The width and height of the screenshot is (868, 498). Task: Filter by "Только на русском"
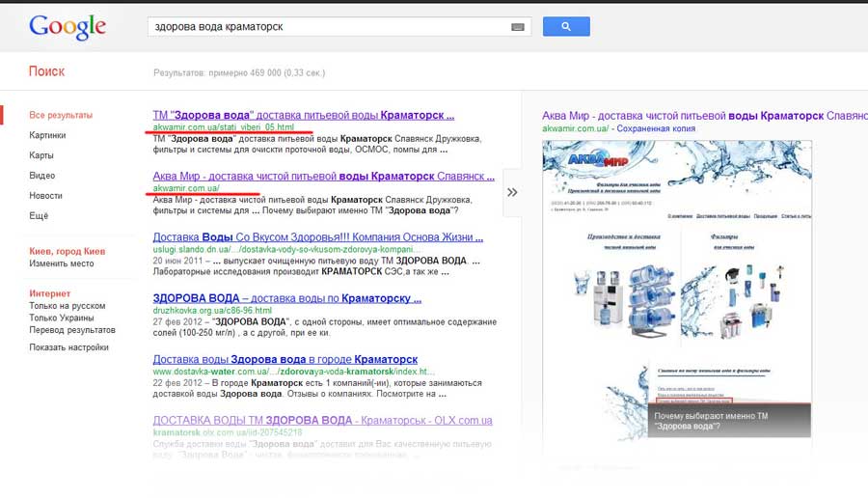(x=67, y=306)
